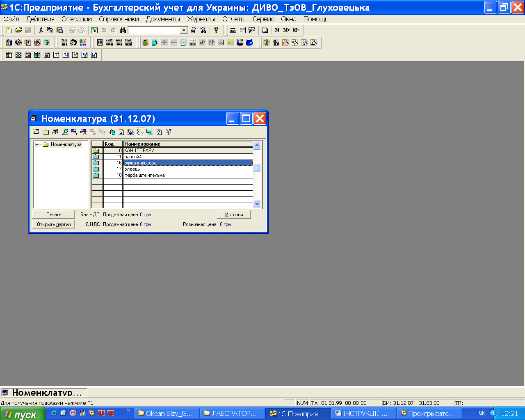Toggle hierarchical list icon in Номенклатура toolbar
Viewport: 525px width, 420px height.
coord(140,132)
